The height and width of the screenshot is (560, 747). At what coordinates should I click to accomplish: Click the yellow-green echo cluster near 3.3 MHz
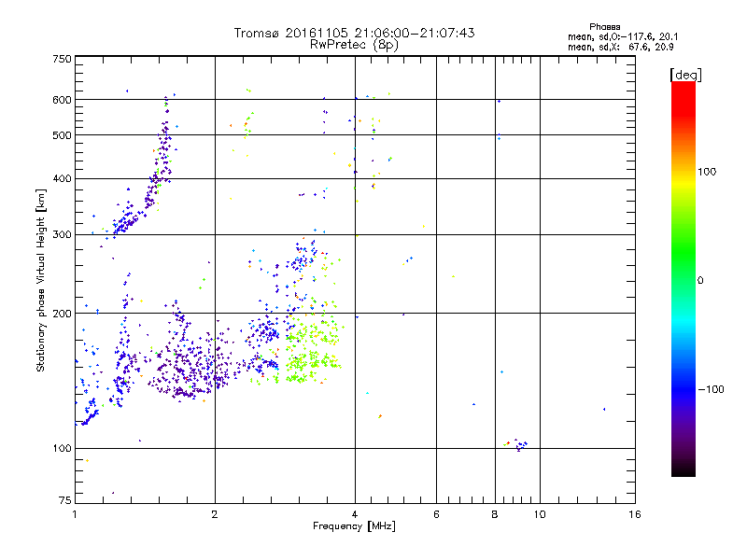[x=312, y=350]
